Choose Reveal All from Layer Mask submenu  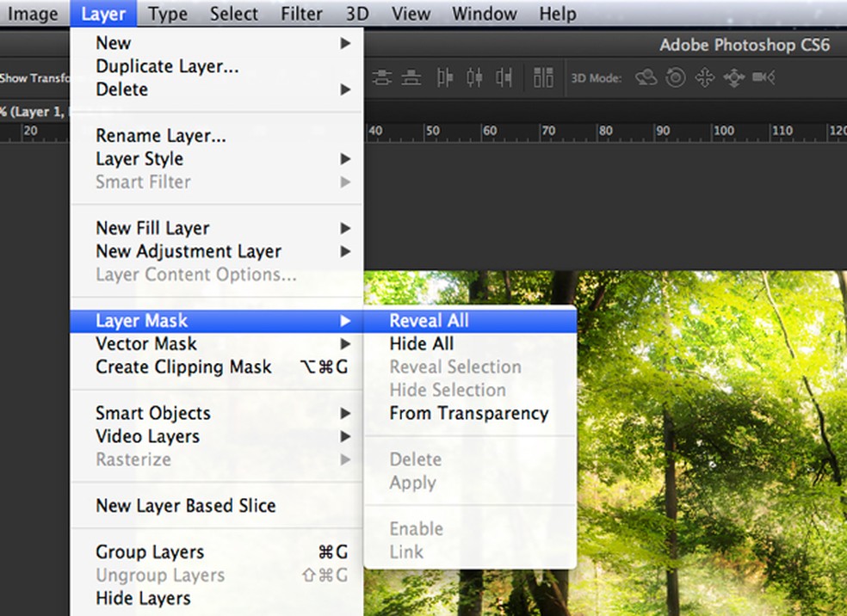click(429, 321)
